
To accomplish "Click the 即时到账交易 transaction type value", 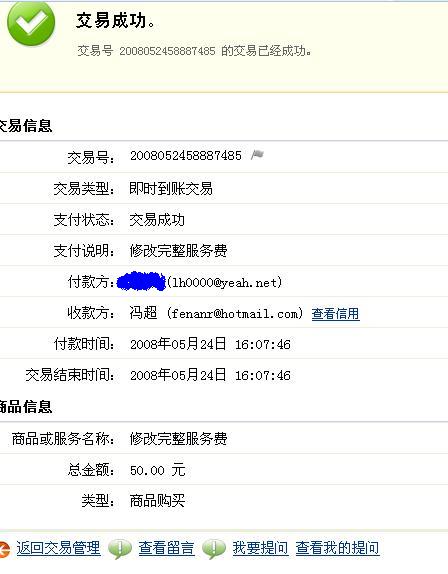I will pos(171,189).
